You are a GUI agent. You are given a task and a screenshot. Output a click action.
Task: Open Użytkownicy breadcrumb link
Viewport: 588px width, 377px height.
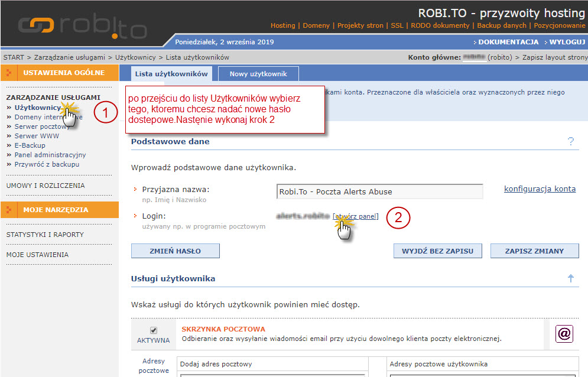click(x=135, y=57)
